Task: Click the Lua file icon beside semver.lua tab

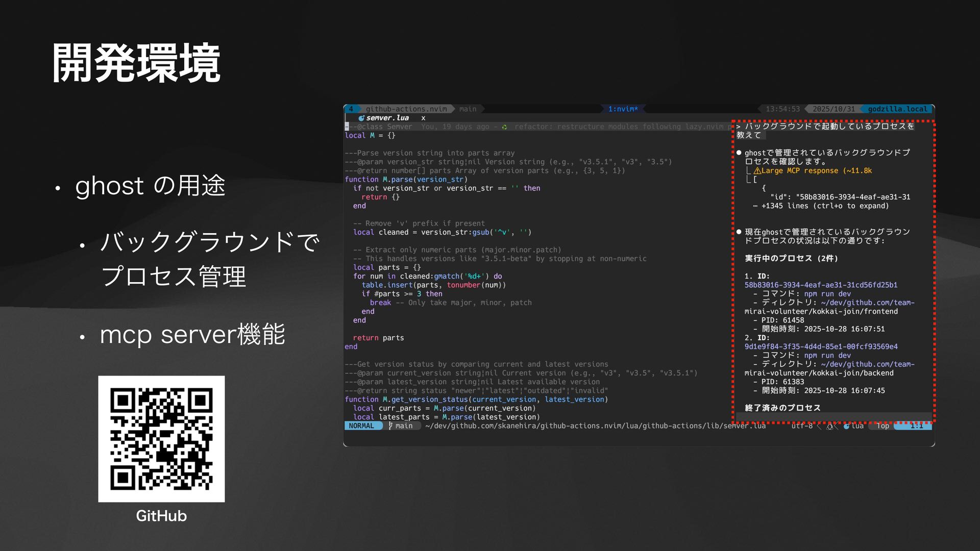Action: click(x=361, y=118)
